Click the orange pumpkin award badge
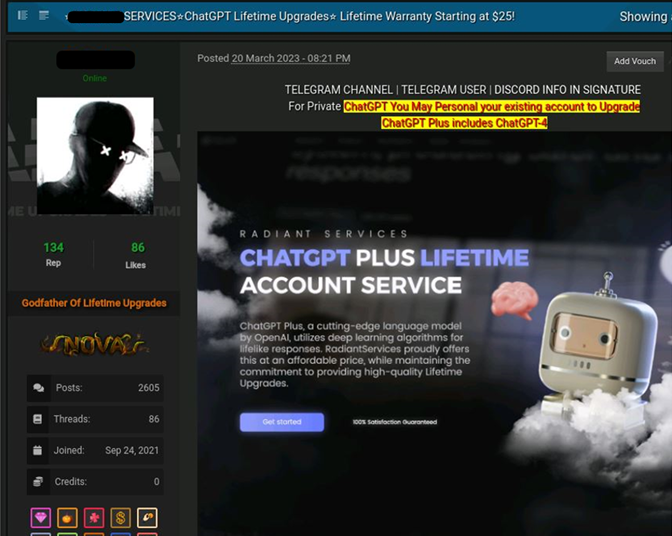This screenshot has height=536, width=672. click(67, 518)
